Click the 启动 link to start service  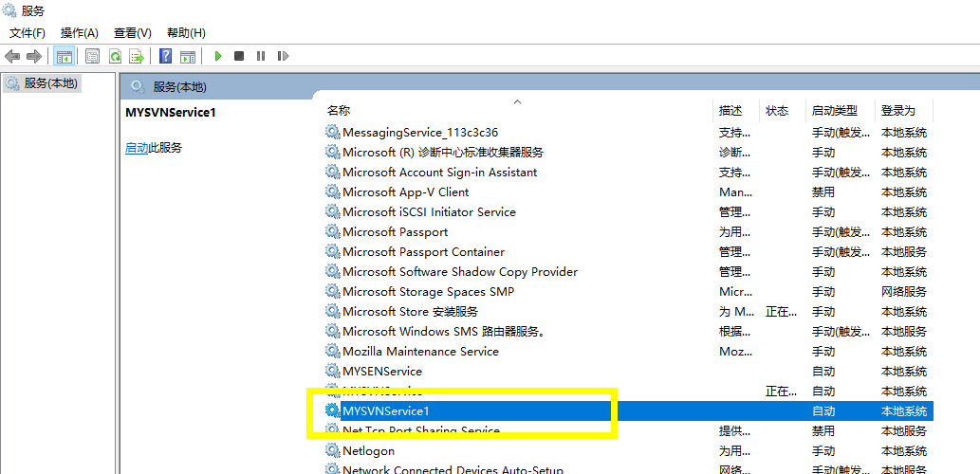(x=137, y=148)
